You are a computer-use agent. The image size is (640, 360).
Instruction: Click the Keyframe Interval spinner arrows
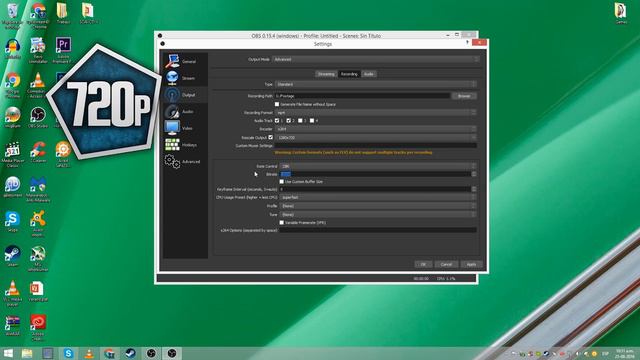pos(474,189)
